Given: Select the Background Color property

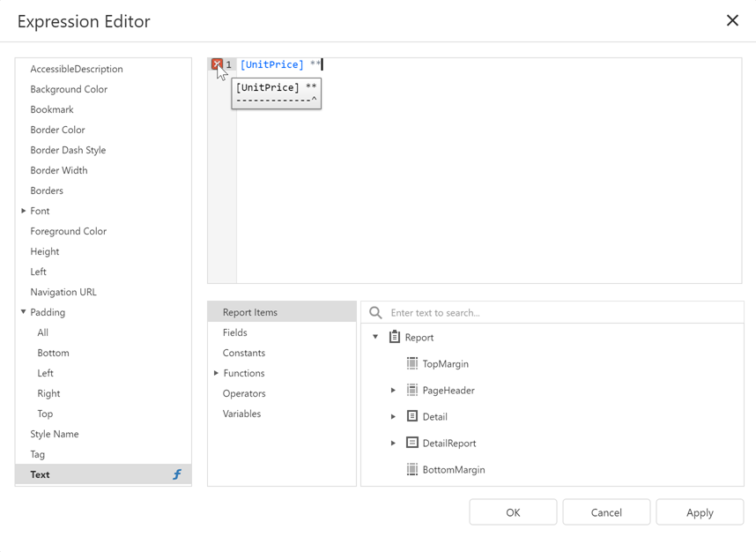Looking at the screenshot, I should [70, 89].
